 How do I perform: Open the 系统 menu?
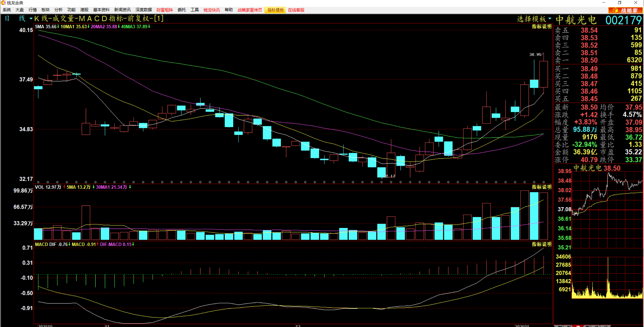(7, 10)
